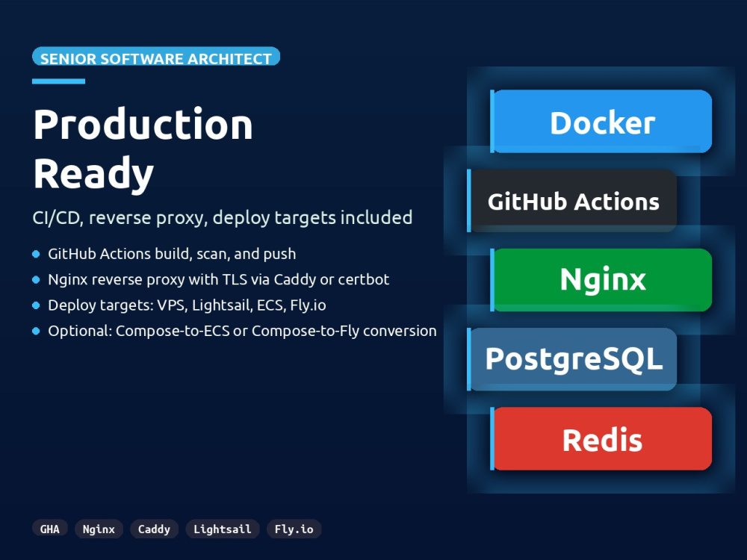747x560 pixels.
Task: Click the GHA tag pill
Action: pos(49,529)
